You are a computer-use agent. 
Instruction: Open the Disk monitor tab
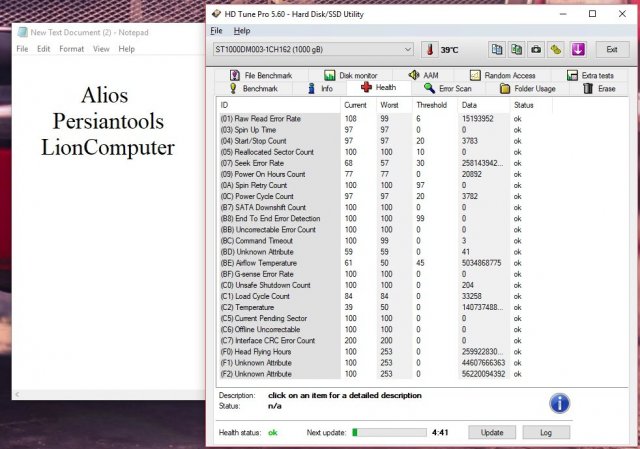click(x=351, y=75)
